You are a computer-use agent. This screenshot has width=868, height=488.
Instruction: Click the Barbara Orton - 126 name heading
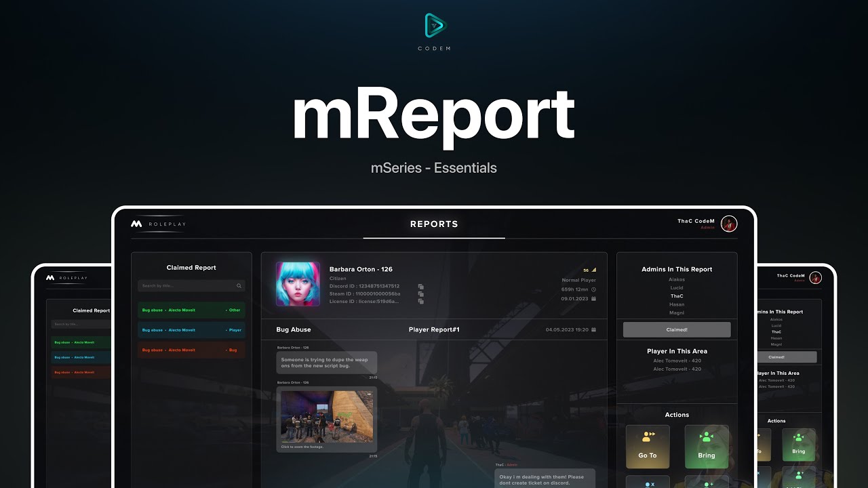(x=361, y=269)
